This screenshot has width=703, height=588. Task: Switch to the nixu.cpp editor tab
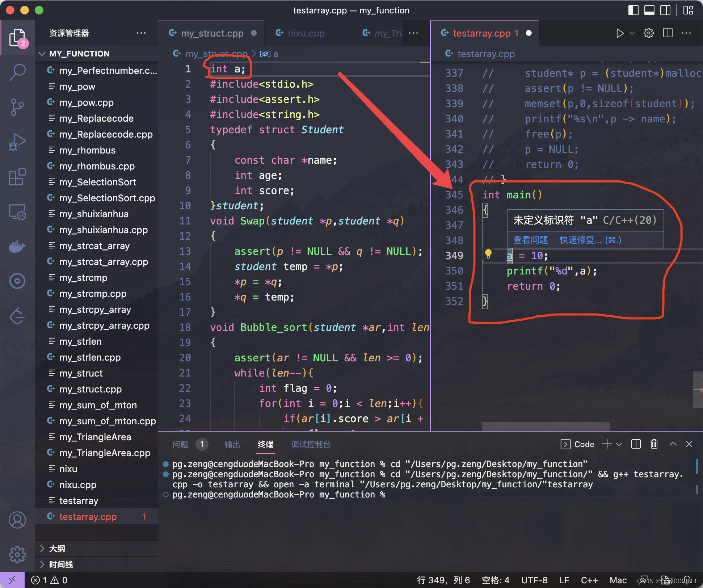pos(306,33)
